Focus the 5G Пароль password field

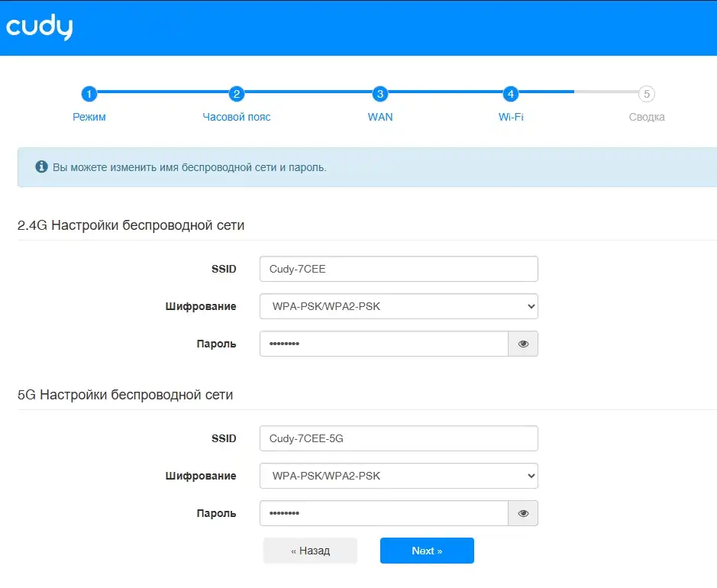pos(384,513)
